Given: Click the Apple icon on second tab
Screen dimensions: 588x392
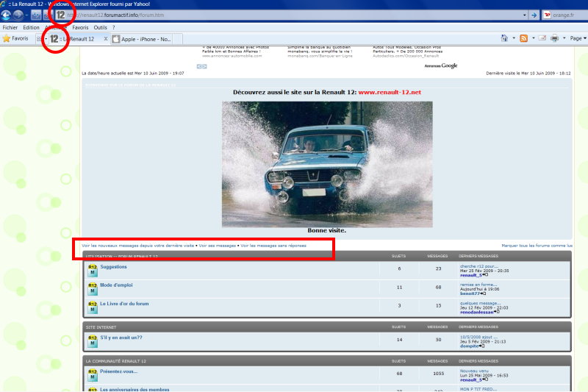Looking at the screenshot, I should click(116, 39).
